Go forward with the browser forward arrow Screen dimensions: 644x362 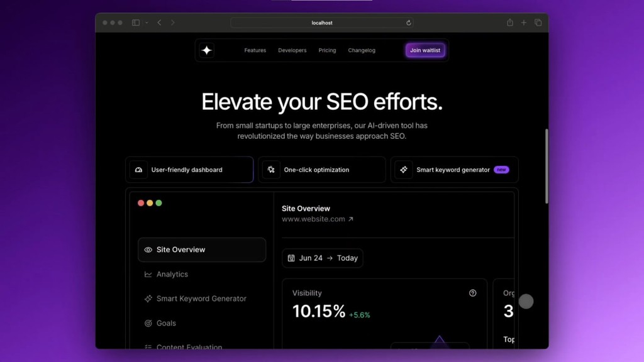(x=172, y=23)
